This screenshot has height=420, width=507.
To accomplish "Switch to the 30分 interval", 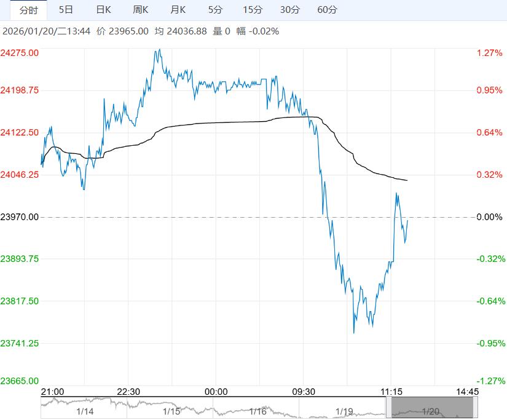I will [x=290, y=10].
